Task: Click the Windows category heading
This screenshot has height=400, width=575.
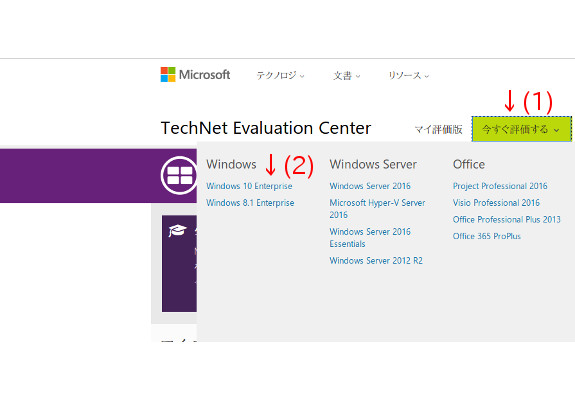Action: pos(231,164)
